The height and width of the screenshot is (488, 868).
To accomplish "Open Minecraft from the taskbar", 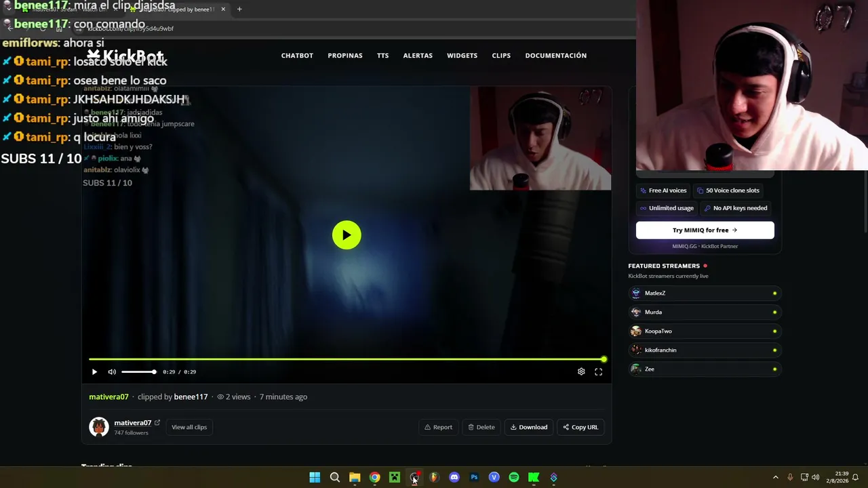I will (395, 477).
